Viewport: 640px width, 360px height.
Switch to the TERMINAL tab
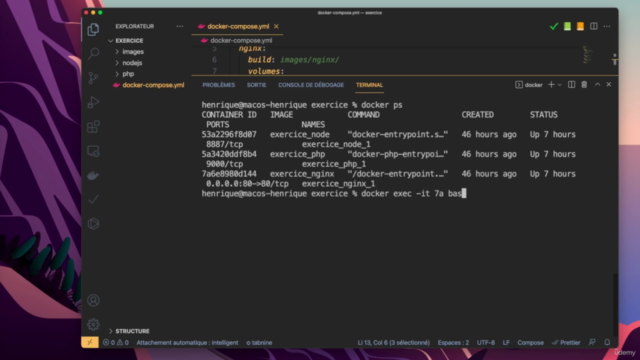369,85
